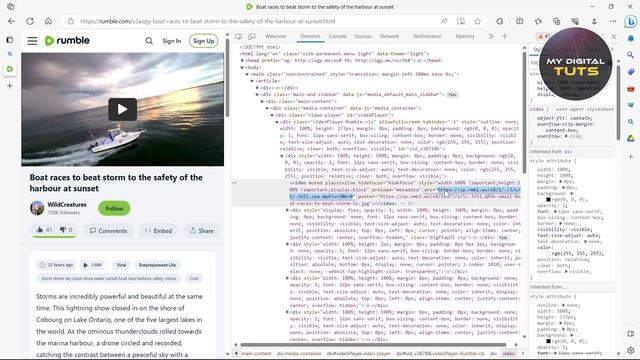Image resolution: width=640 pixels, height=360 pixels.
Task: Select the inspect element tool in DevTools
Action: [x=238, y=36]
